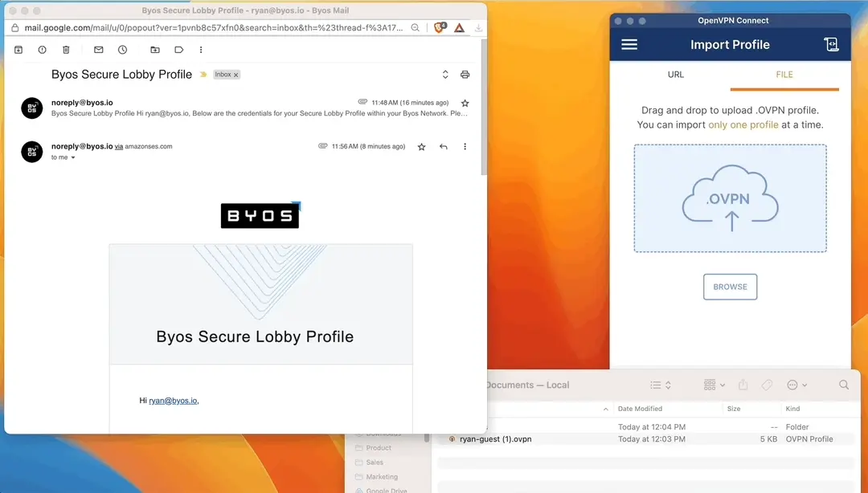Click the BYOS logo in email
This screenshot has height=493, width=868.
point(260,216)
